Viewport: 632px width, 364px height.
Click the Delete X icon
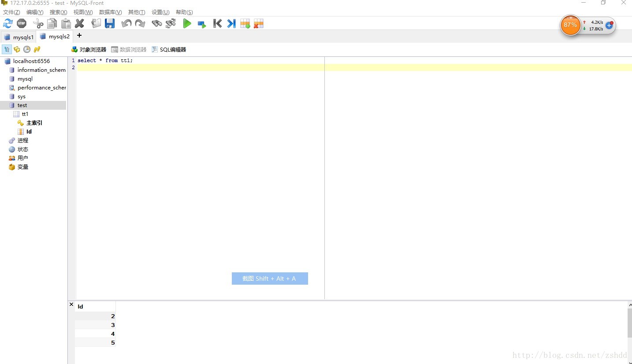(x=79, y=24)
